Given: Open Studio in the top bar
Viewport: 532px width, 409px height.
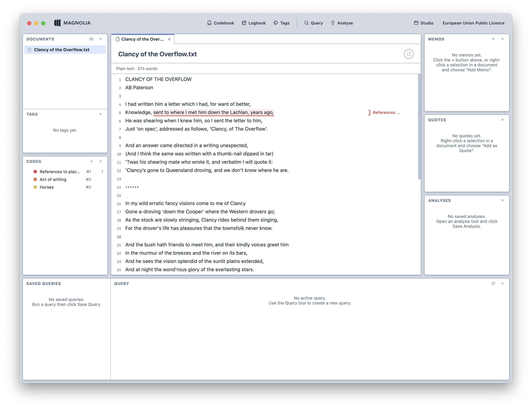Looking at the screenshot, I should coord(423,23).
